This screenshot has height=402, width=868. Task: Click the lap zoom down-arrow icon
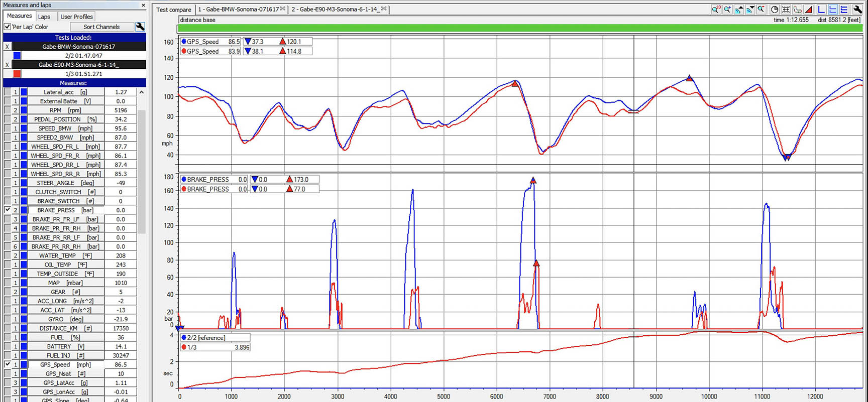click(x=750, y=10)
